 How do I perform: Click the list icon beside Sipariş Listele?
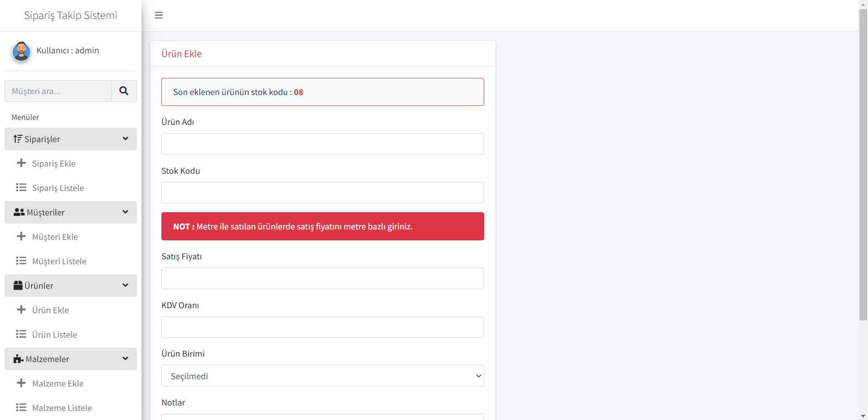(21, 187)
